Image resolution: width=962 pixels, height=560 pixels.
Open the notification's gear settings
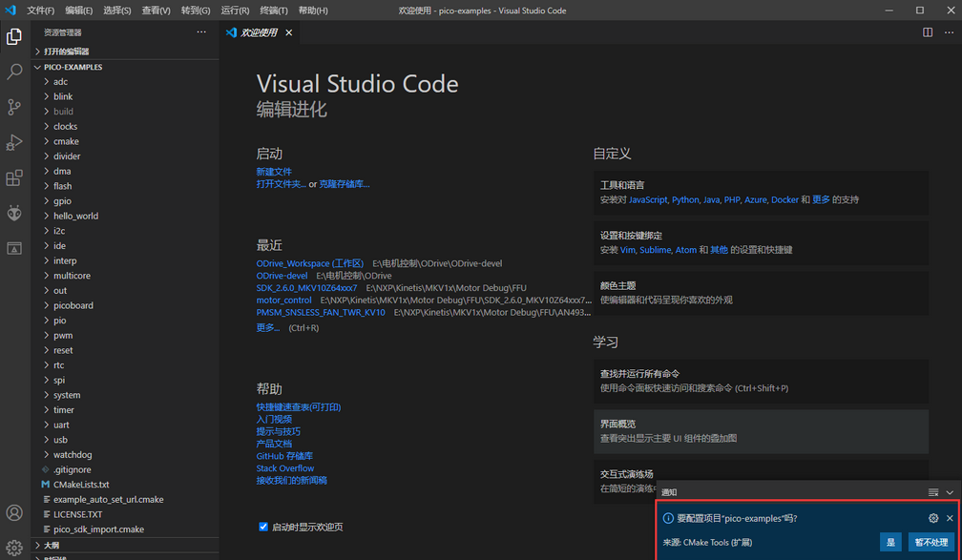(933, 518)
